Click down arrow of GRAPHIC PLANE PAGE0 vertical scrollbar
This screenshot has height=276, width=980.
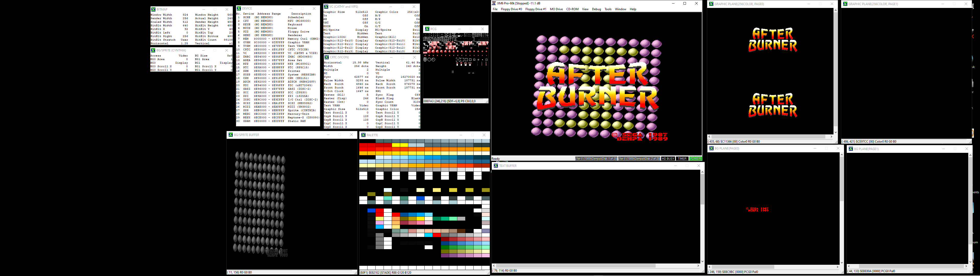836,132
